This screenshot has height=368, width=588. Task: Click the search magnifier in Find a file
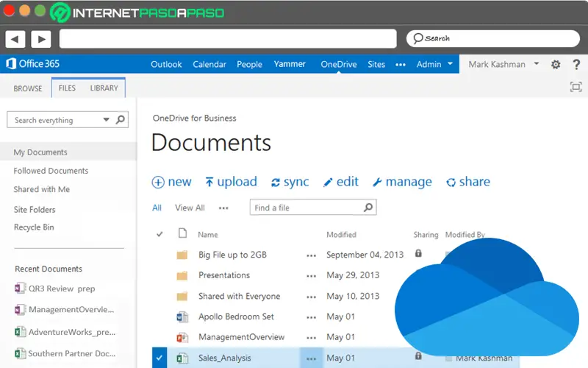[368, 208]
